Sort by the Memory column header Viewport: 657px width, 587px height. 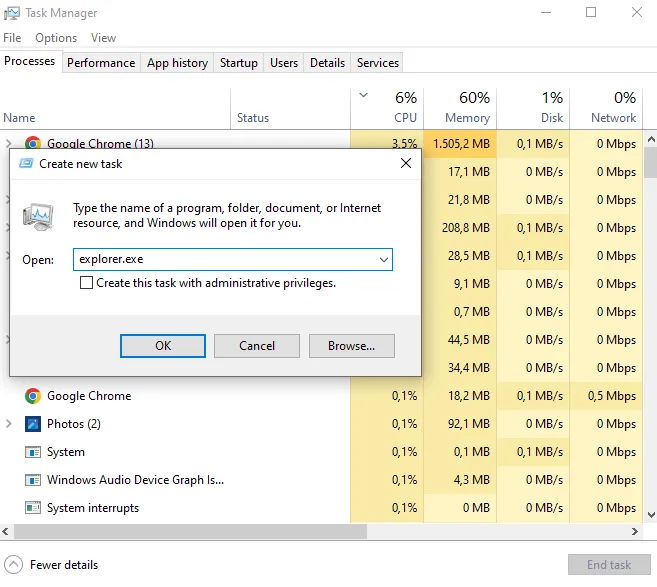pos(460,109)
